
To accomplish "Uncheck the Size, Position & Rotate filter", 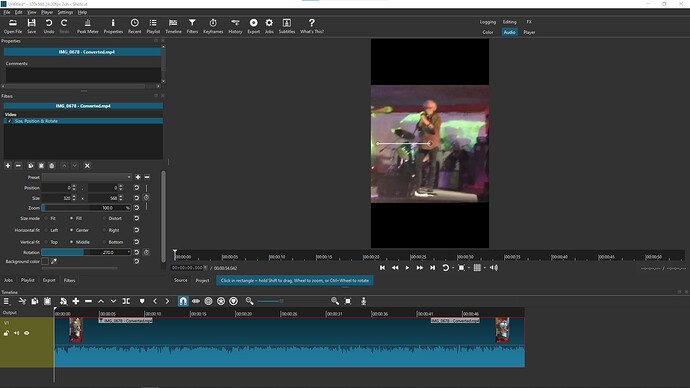I will (10, 121).
